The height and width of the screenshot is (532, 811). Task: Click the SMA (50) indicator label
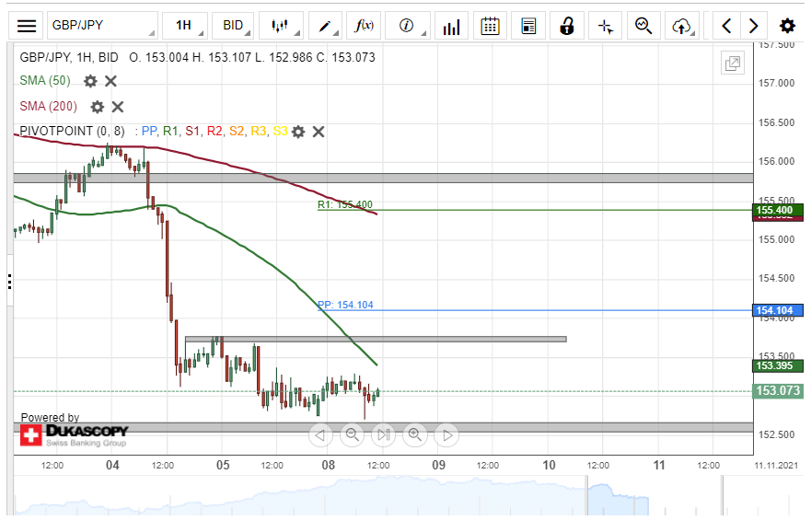click(x=45, y=81)
